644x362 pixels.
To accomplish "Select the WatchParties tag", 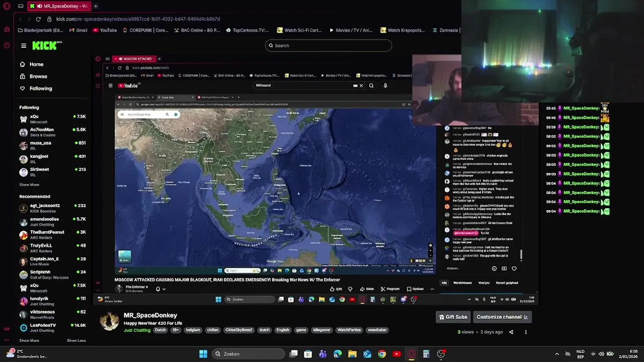I will click(x=349, y=330).
